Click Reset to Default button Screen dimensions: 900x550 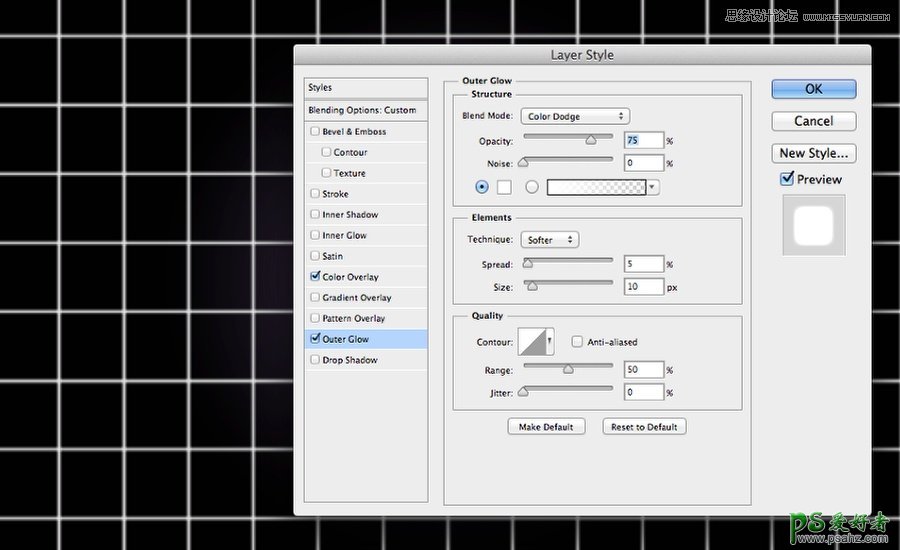(644, 427)
